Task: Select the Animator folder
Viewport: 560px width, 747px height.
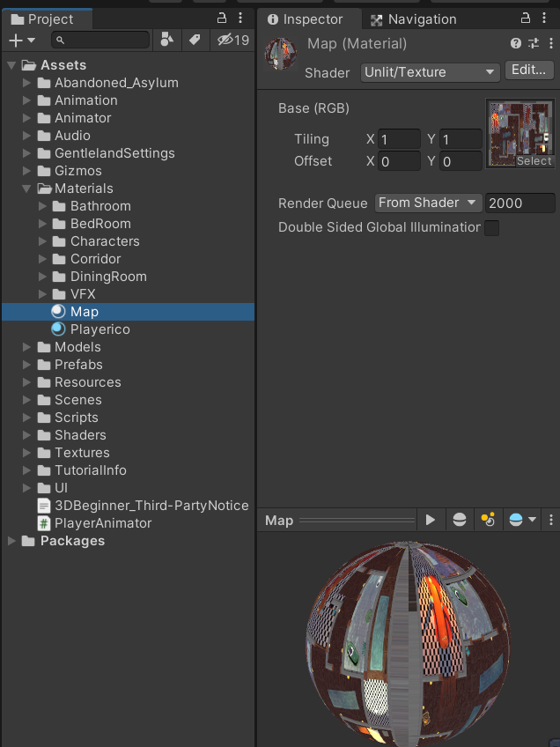Action: pos(83,118)
